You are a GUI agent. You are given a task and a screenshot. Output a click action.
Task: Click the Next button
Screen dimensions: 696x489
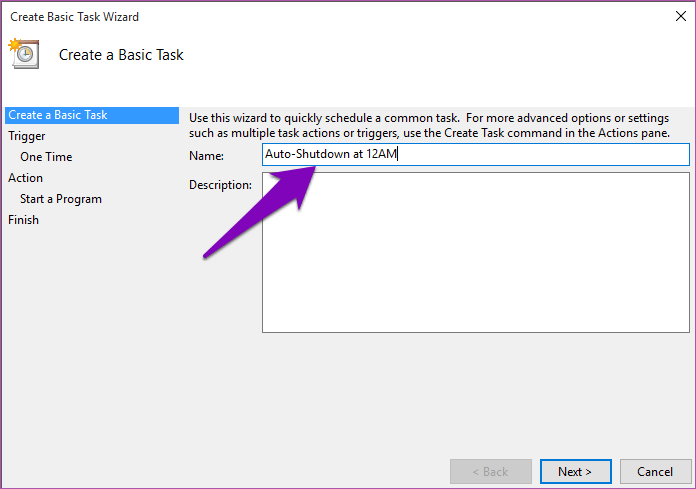(575, 471)
